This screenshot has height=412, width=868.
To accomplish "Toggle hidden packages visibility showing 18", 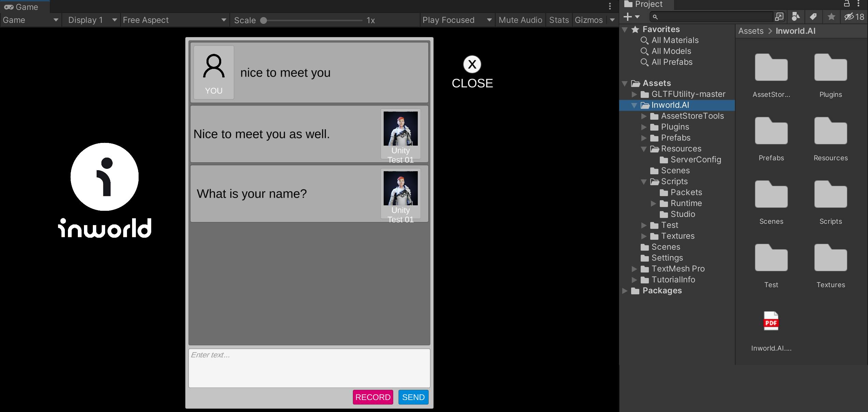I will click(854, 17).
